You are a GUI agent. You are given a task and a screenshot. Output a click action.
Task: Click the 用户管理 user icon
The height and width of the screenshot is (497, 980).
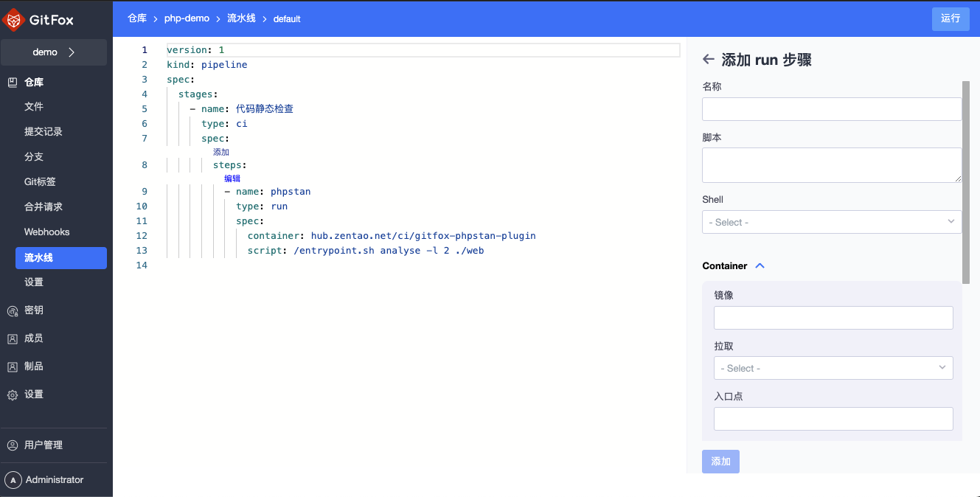[x=13, y=445]
